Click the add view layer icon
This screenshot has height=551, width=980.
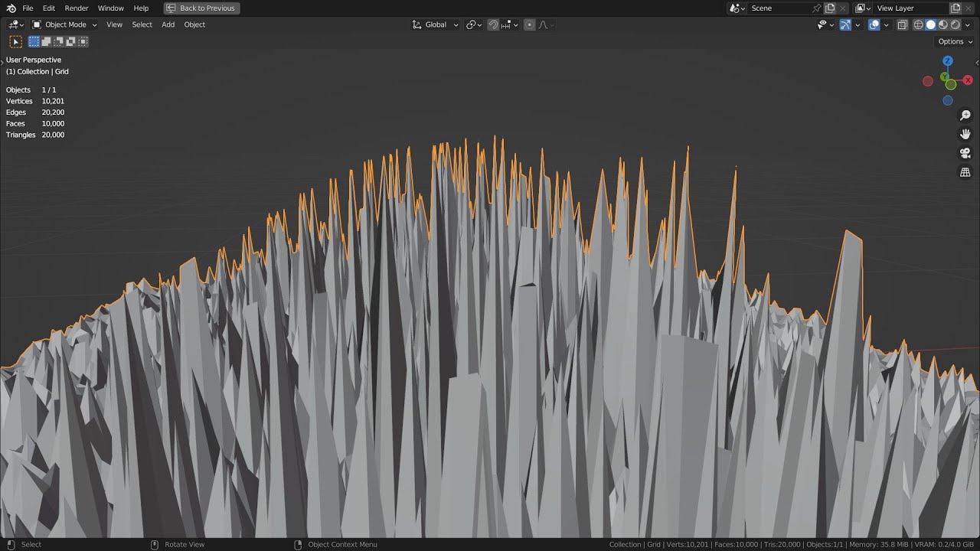pyautogui.click(x=955, y=8)
